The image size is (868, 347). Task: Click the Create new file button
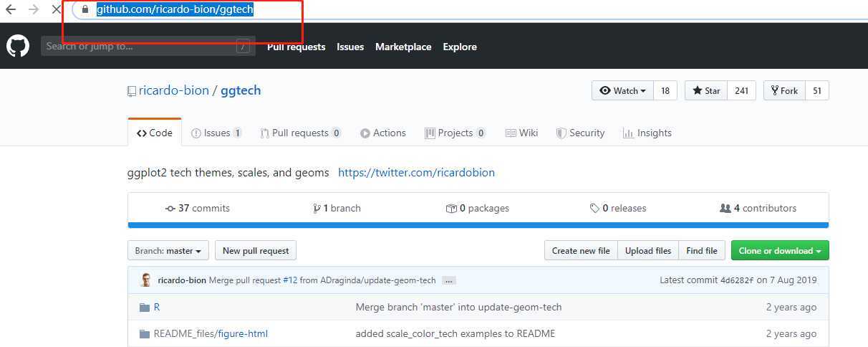point(581,250)
